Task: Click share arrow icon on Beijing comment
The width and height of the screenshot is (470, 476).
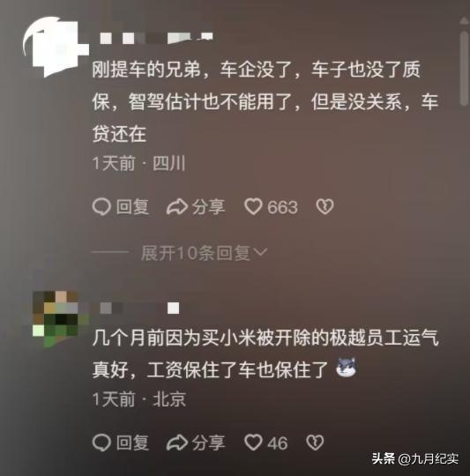Action: pos(177,443)
